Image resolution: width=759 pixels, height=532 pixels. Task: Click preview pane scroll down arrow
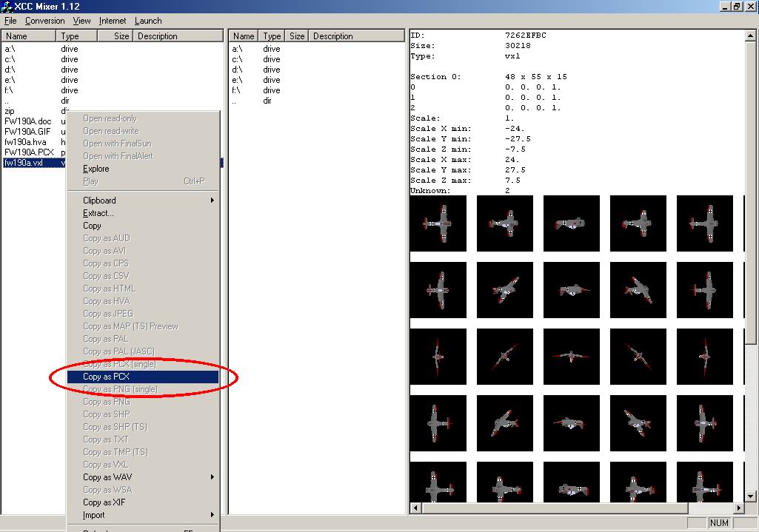(750, 496)
